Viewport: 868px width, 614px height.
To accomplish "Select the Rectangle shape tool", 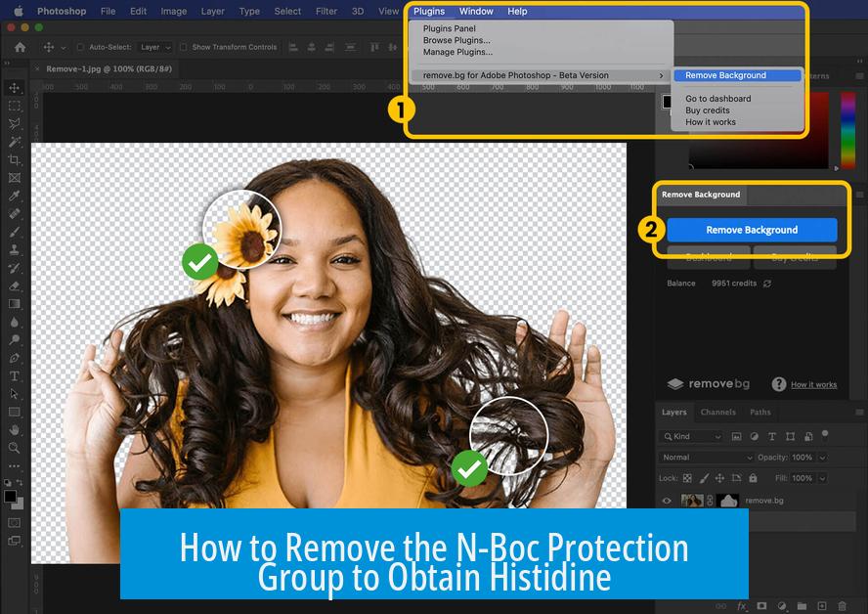I will pyautogui.click(x=15, y=412).
